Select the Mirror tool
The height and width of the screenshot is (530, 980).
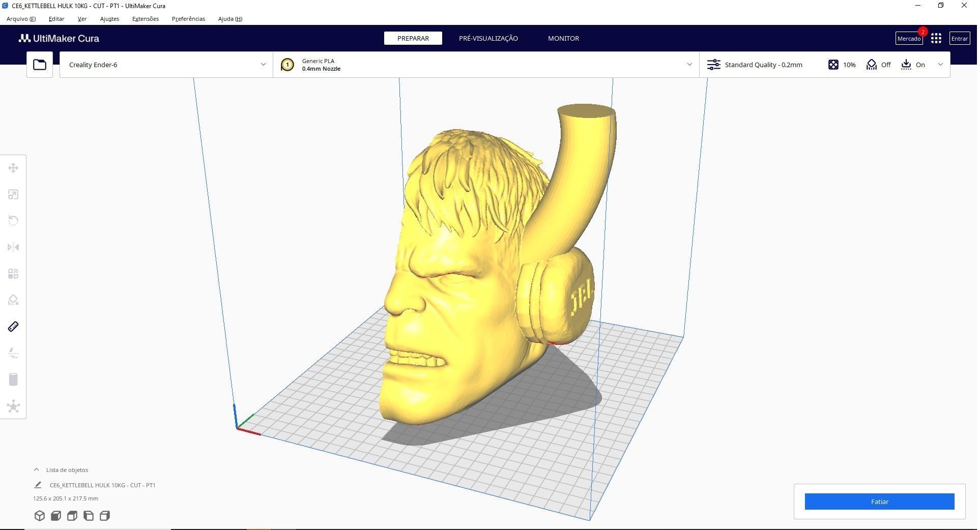coord(13,247)
